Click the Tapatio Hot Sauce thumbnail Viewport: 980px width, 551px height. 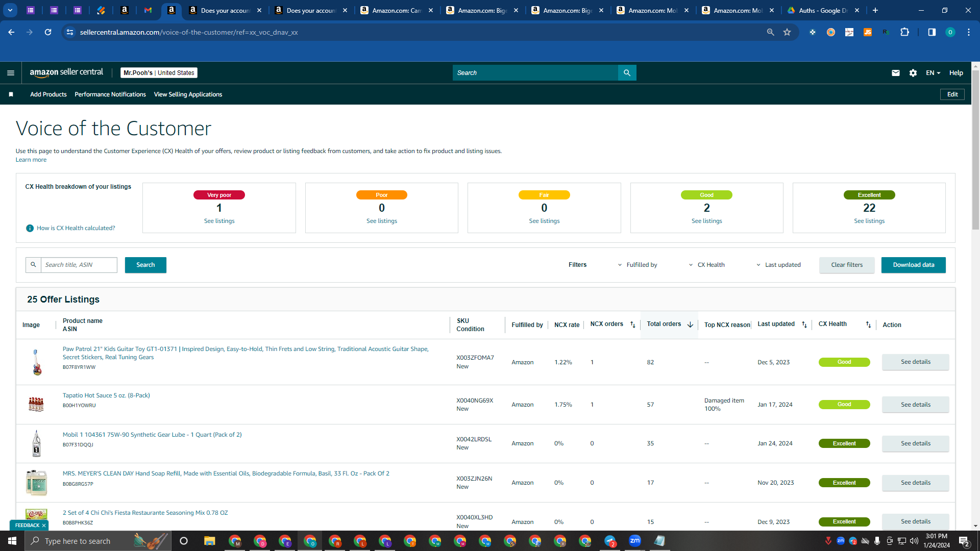tap(36, 405)
